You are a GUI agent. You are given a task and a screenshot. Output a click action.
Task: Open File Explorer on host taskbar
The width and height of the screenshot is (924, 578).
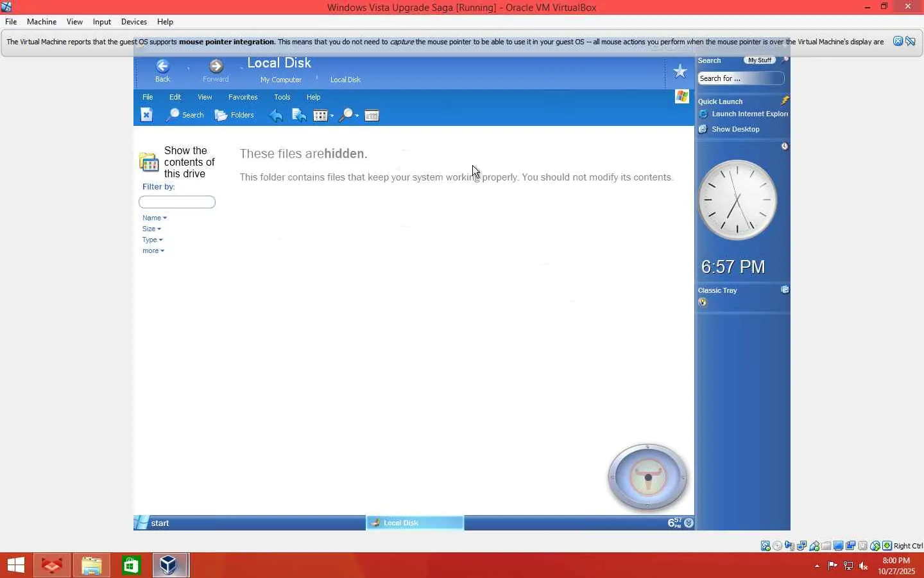point(92,566)
